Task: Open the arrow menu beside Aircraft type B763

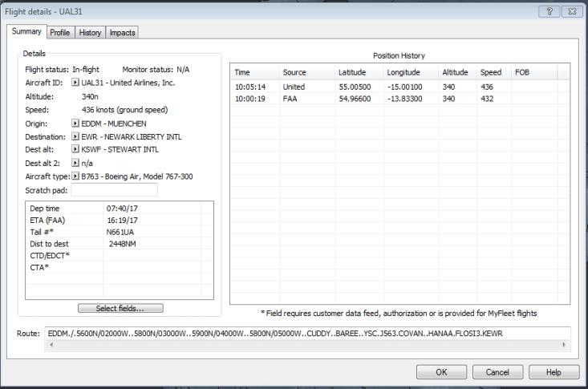Action: (x=75, y=176)
